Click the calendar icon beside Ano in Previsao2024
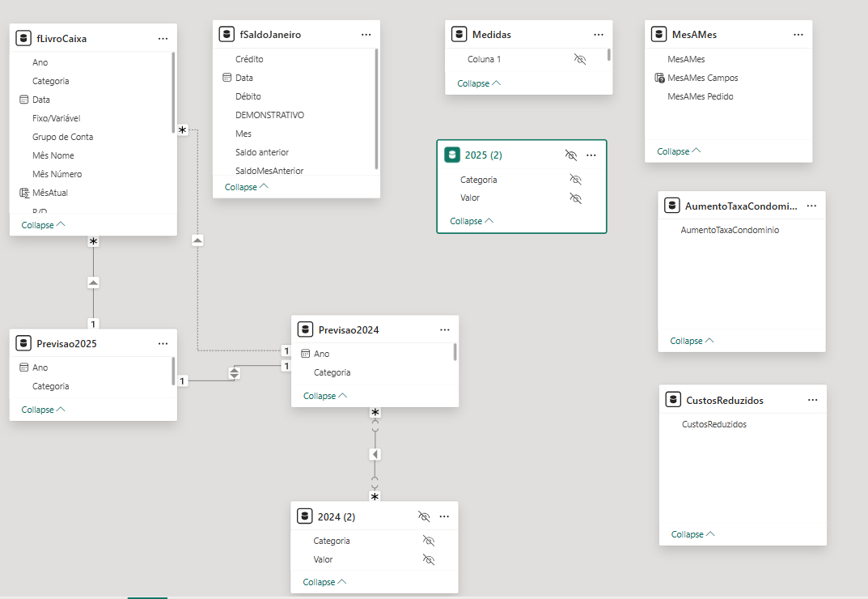 click(x=306, y=354)
